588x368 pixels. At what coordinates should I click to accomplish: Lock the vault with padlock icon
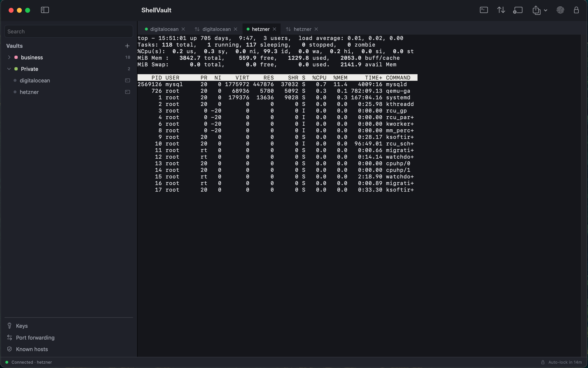coord(576,10)
